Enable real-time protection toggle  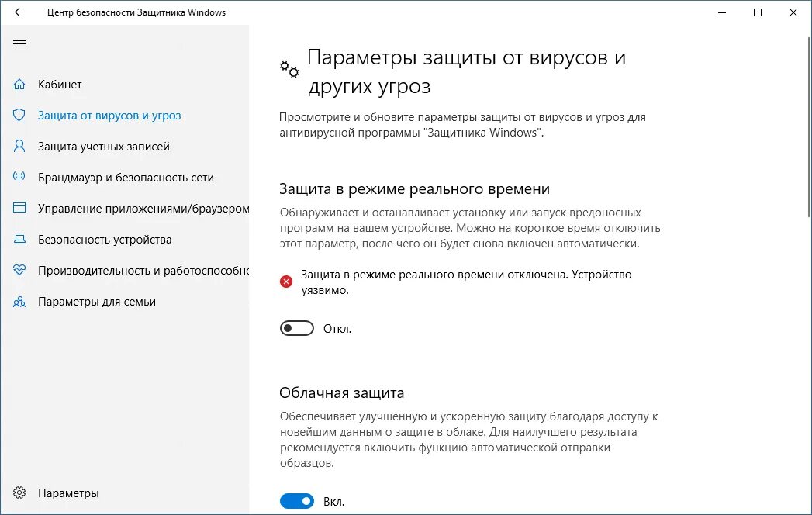297,328
